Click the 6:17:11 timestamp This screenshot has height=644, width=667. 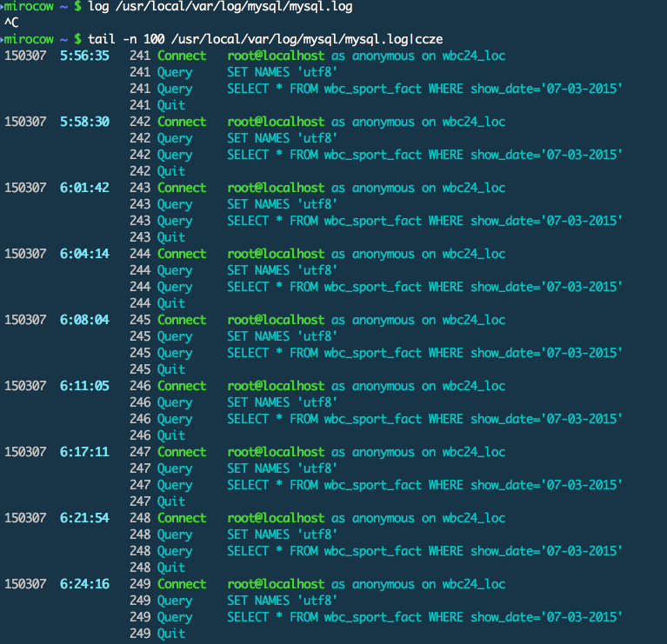(84, 452)
